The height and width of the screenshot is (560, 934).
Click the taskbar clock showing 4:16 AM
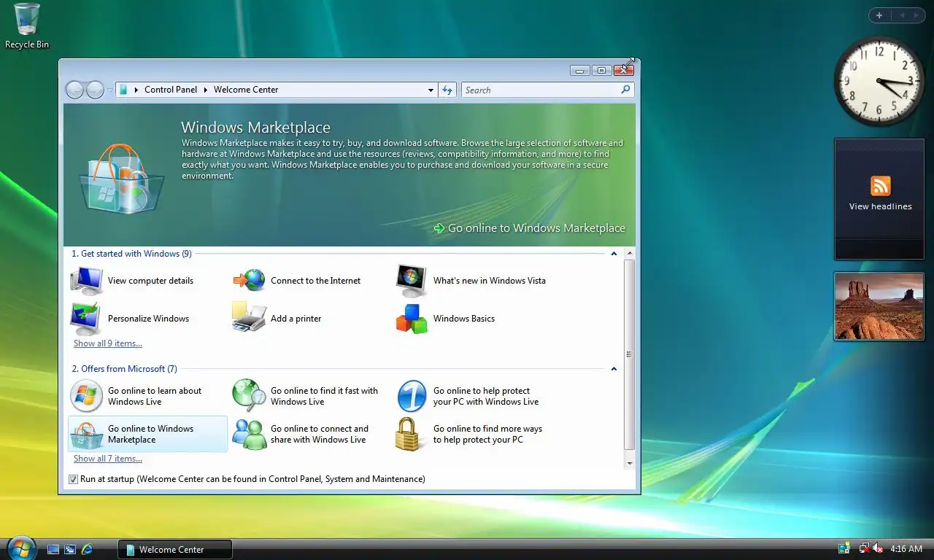click(906, 549)
